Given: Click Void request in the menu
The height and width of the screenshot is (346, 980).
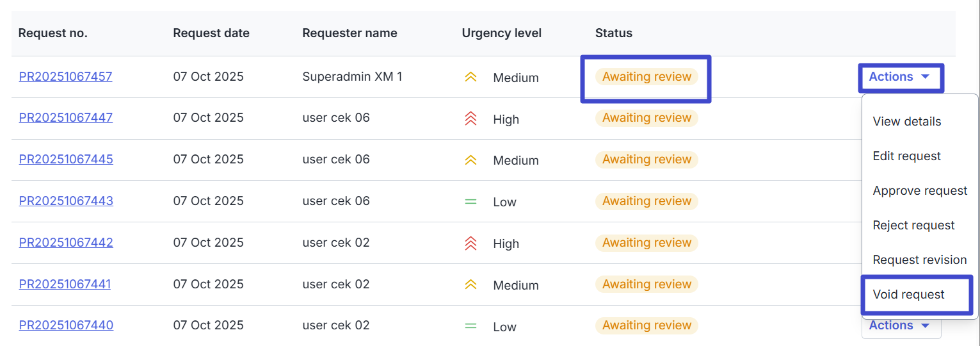Looking at the screenshot, I should pos(908,294).
